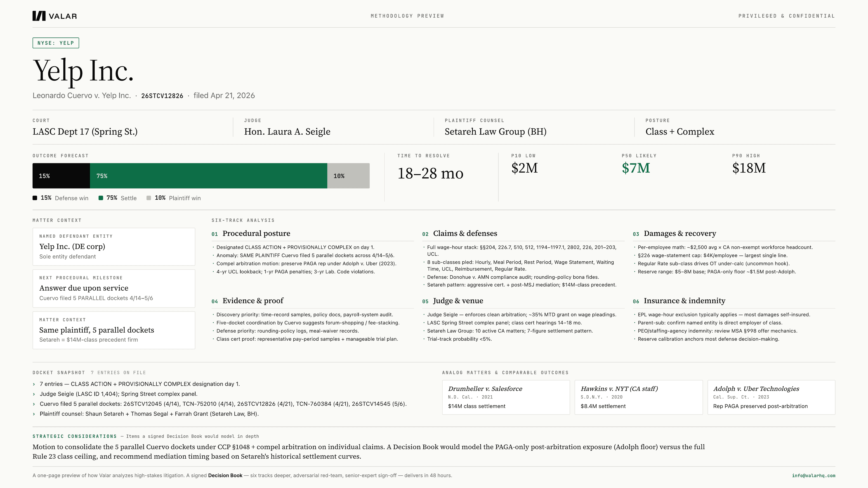
Task: Click plaintiff counsel 'Setareh Law Group (BH)'
Action: (495, 132)
